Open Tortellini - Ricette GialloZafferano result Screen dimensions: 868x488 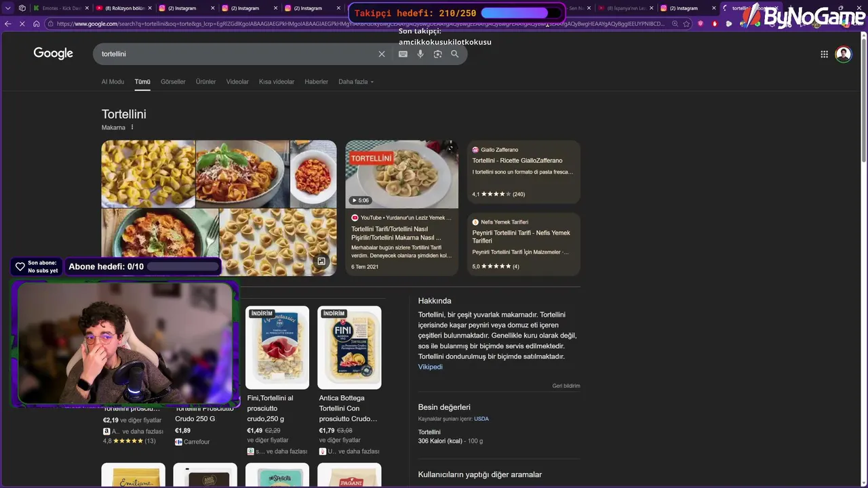(x=517, y=161)
